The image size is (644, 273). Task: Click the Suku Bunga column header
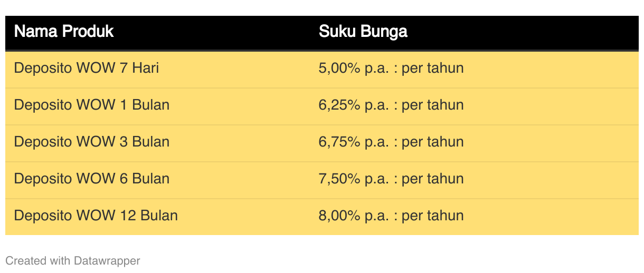point(363,32)
